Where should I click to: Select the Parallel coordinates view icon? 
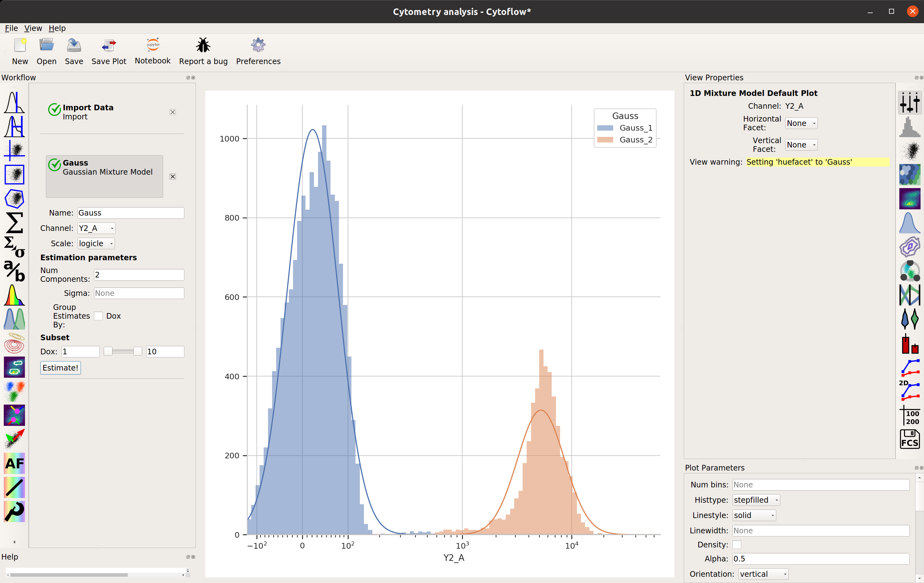click(x=909, y=295)
